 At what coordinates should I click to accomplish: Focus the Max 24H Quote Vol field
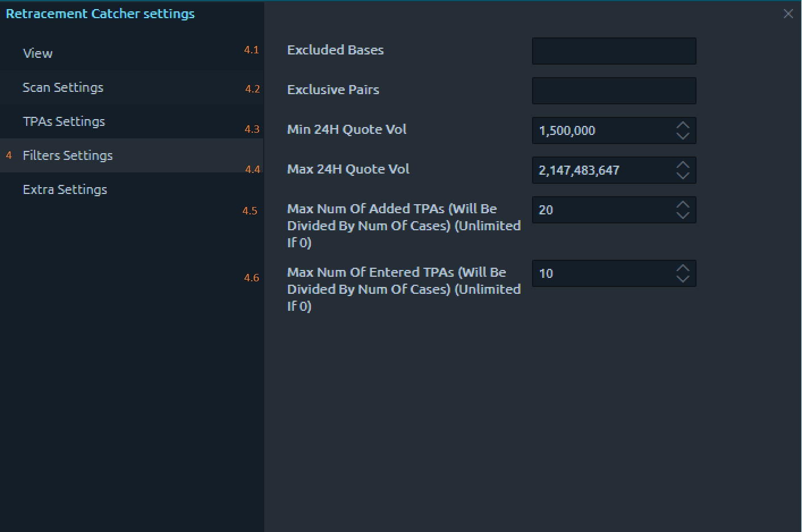point(601,170)
